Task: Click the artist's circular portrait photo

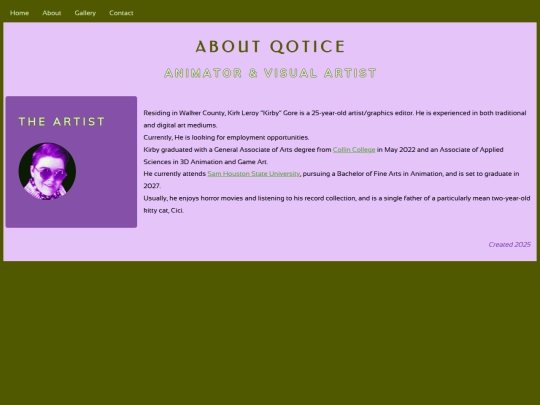Action: point(47,171)
